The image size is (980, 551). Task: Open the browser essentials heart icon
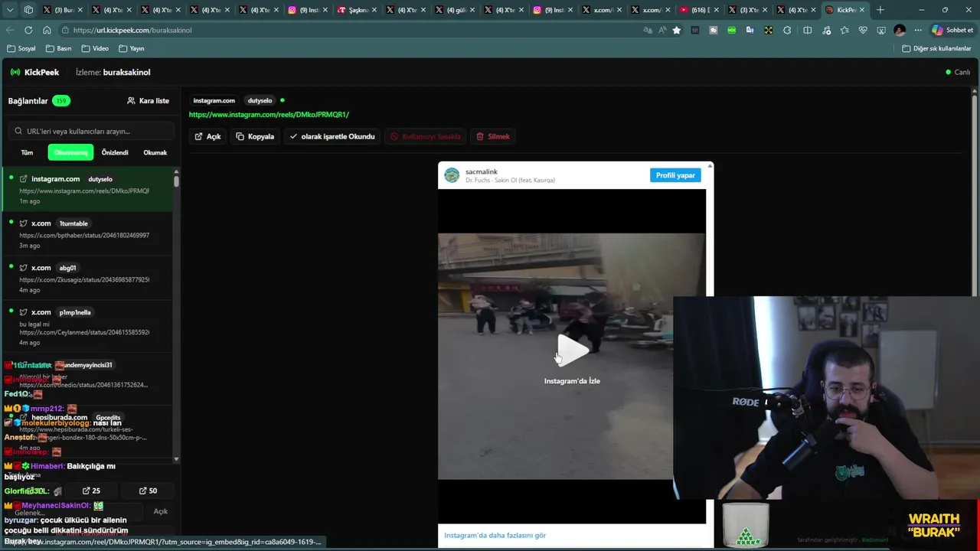tap(863, 30)
